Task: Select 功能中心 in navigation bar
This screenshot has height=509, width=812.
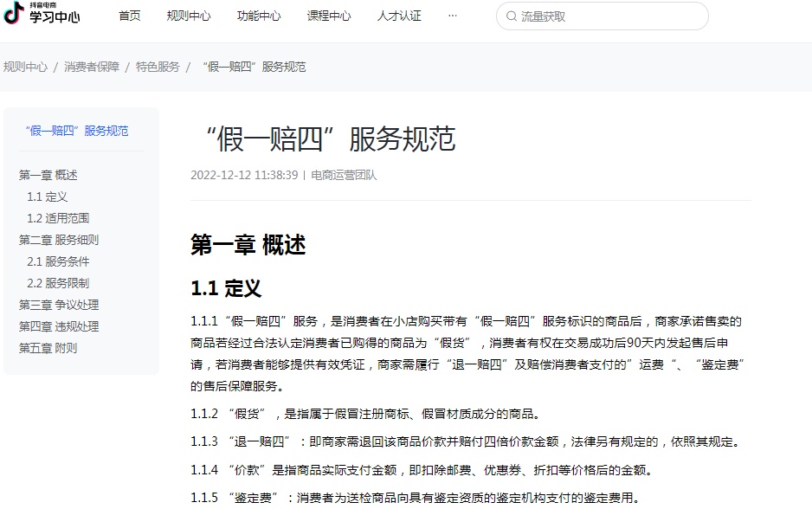Action: coord(259,16)
